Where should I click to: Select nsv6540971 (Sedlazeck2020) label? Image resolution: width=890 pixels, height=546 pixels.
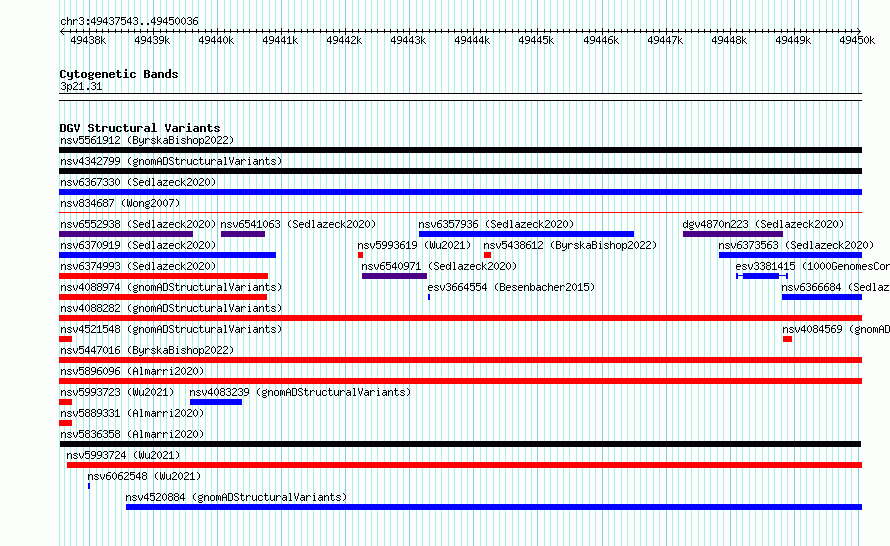pos(439,266)
